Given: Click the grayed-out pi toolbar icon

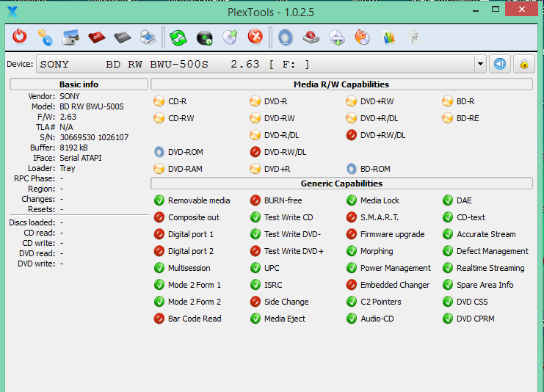Looking at the screenshot, I should coord(414,37).
